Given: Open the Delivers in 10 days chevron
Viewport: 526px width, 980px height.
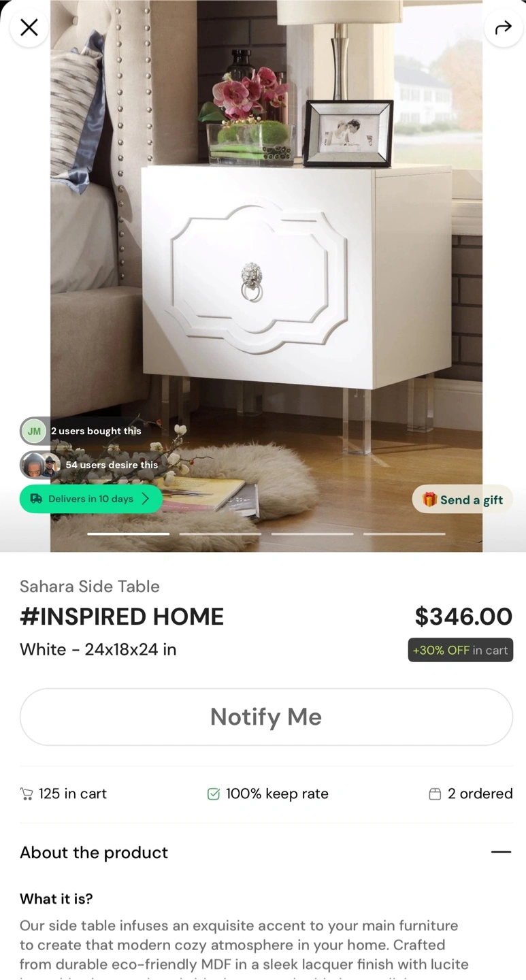Looking at the screenshot, I should tap(145, 499).
